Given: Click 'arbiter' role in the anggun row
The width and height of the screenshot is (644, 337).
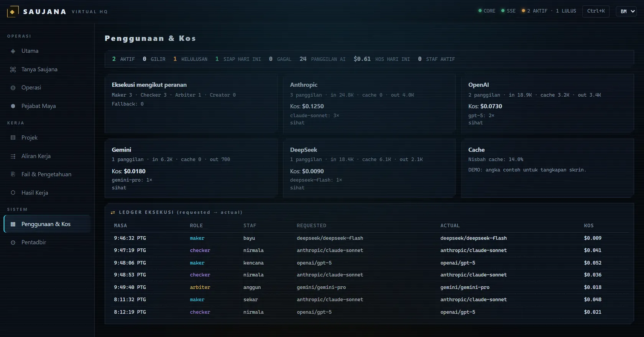Looking at the screenshot, I should point(200,287).
